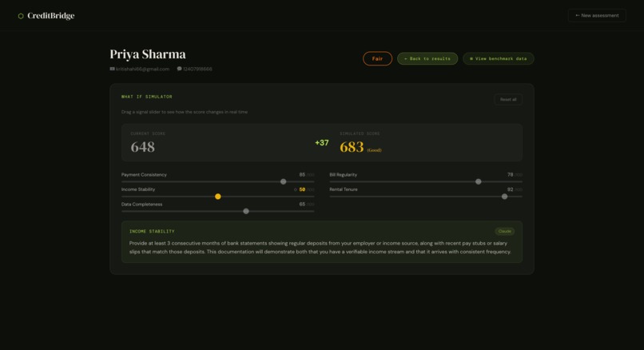
Task: Click the drag a signal slider instruction text
Action: click(x=185, y=112)
